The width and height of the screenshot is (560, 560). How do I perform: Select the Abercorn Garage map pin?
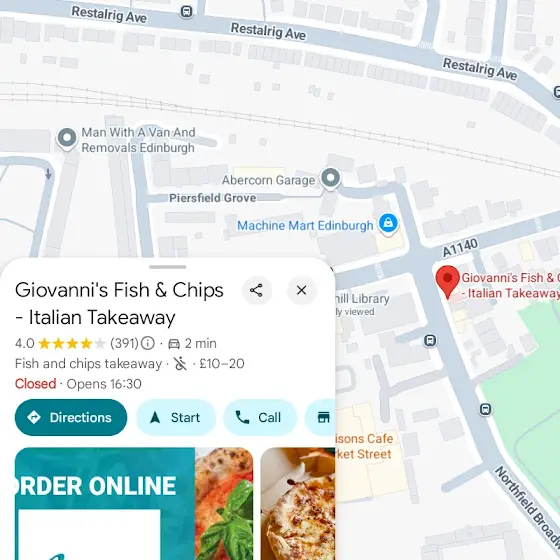coord(330,178)
